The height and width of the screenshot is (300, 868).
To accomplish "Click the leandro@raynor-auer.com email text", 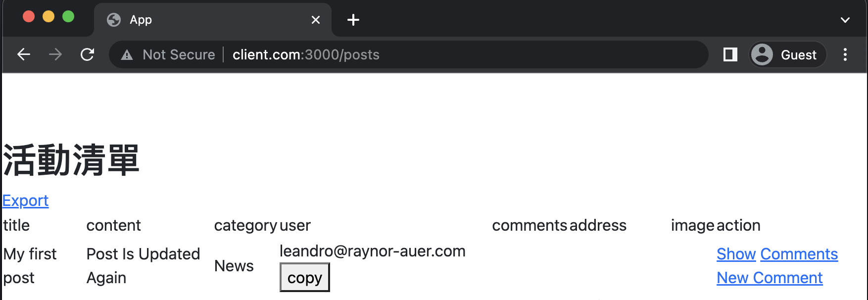I will point(372,251).
